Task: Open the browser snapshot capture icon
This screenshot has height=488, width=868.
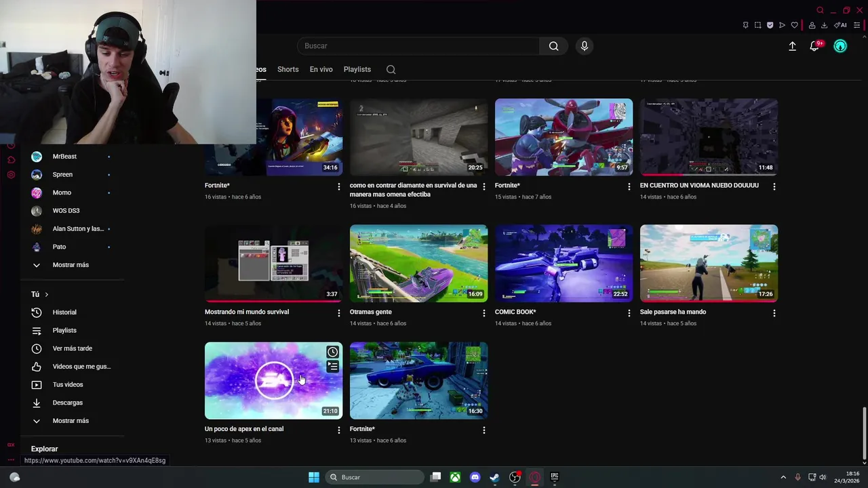Action: point(757,25)
